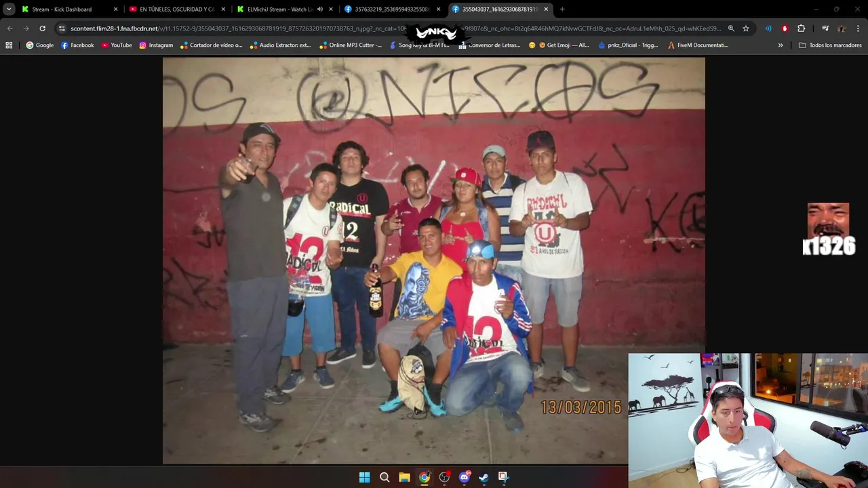This screenshot has width=868, height=488.
Task: Mute audio on ELMichiJ Stream tab
Action: pos(320,9)
